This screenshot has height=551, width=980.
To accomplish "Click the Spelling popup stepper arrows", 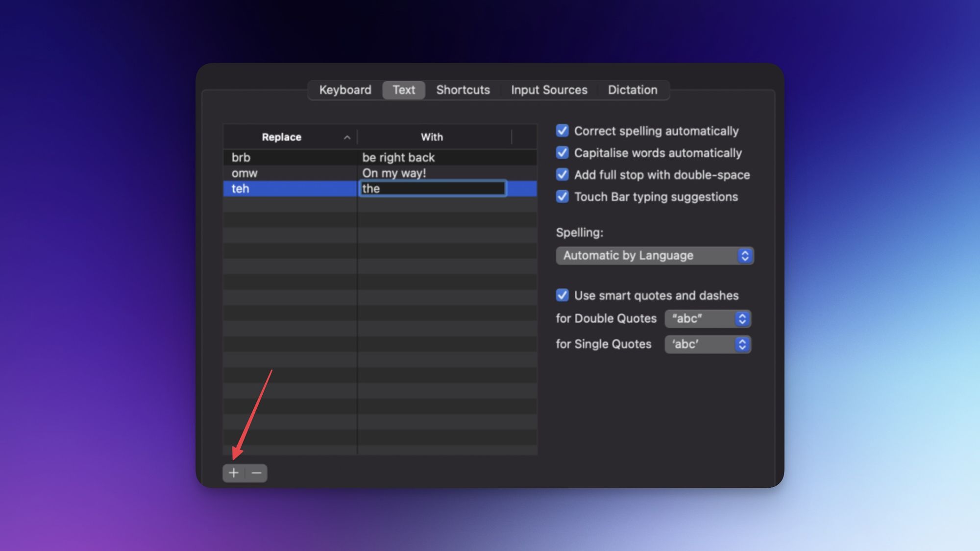I will click(745, 256).
